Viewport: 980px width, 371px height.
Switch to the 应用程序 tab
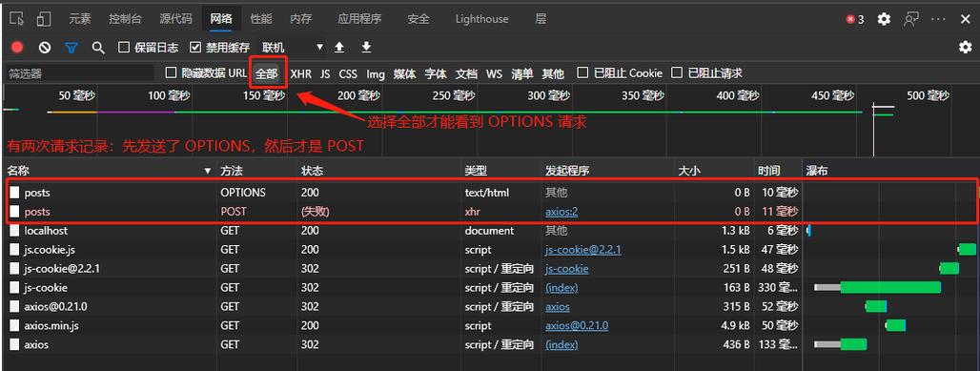(359, 19)
